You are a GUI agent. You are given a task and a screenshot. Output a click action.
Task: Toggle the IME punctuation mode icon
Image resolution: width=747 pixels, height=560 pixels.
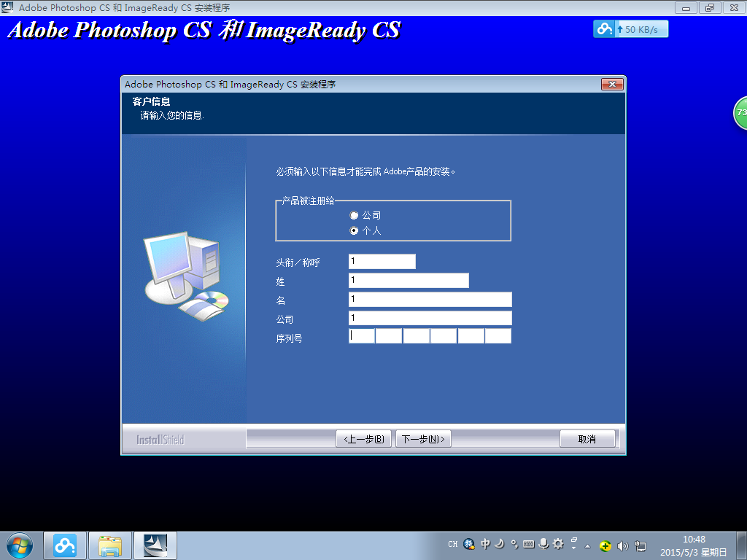coord(514,544)
